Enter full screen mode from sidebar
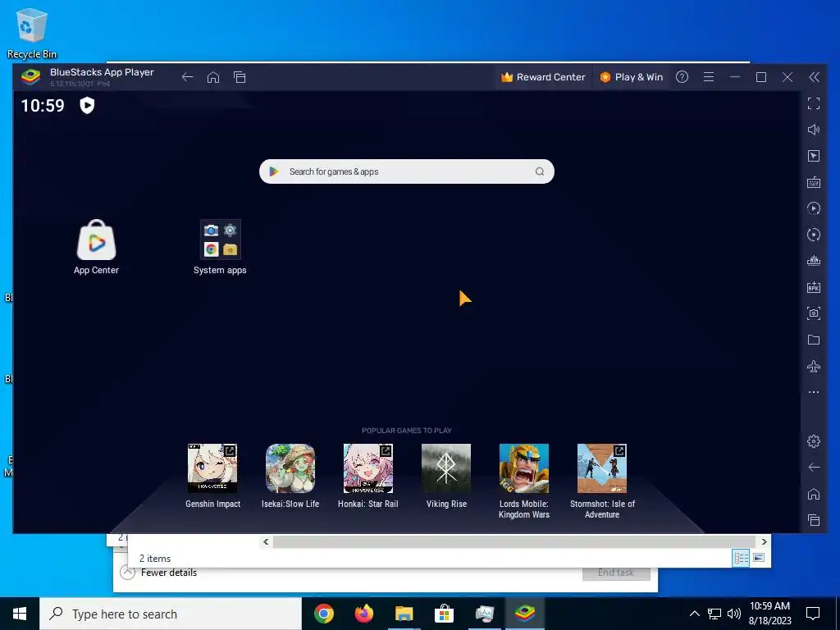The width and height of the screenshot is (840, 630). (814, 103)
